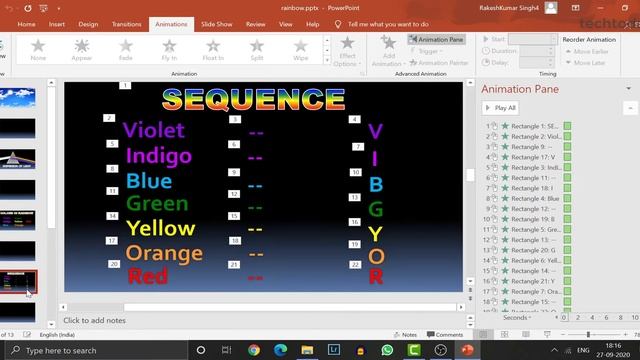Open the Insert tab
This screenshot has height=360, width=640.
pyautogui.click(x=57, y=24)
